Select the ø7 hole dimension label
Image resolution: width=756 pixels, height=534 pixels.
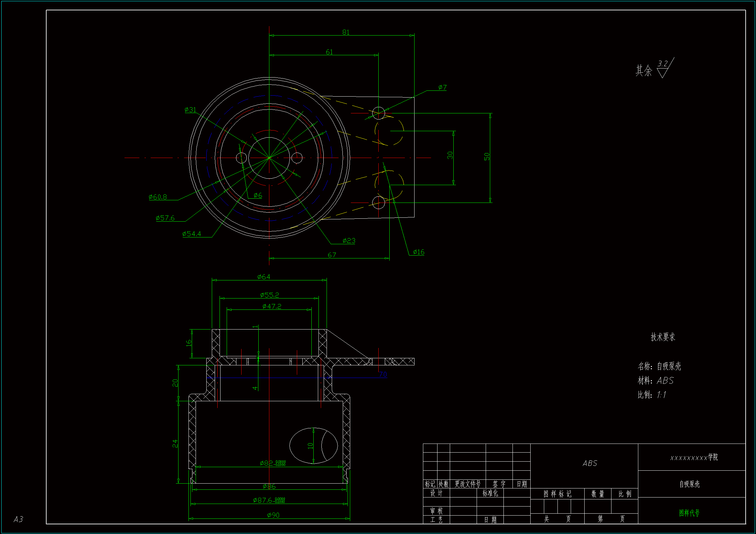click(x=442, y=87)
